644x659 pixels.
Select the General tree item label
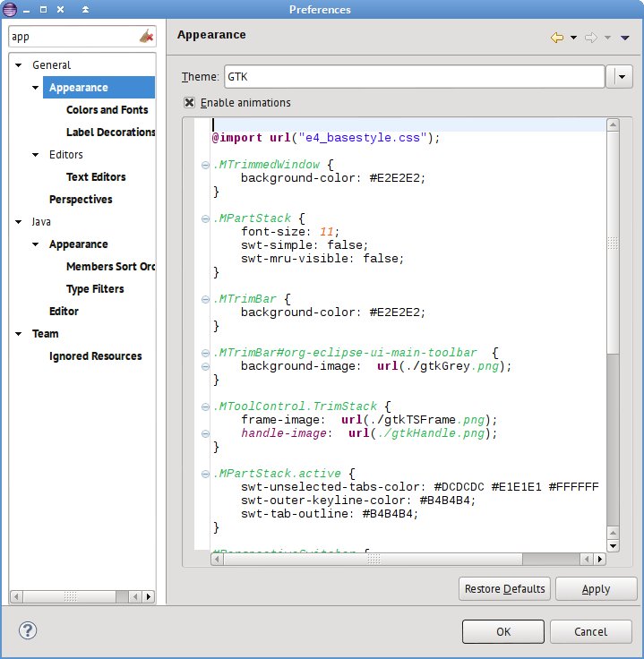click(52, 65)
